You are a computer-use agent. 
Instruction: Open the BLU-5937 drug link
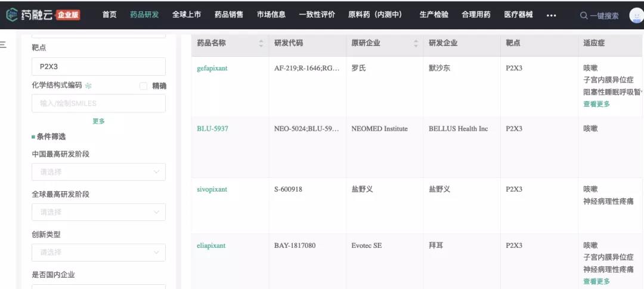[212, 128]
